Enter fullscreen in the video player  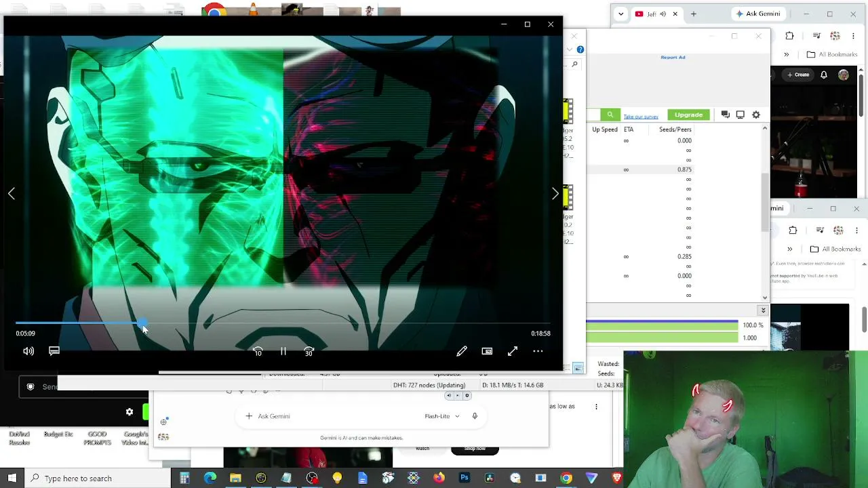[x=513, y=351]
